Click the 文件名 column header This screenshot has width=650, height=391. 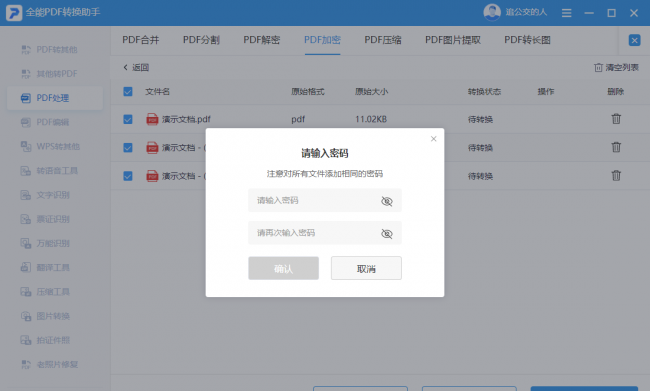click(157, 92)
